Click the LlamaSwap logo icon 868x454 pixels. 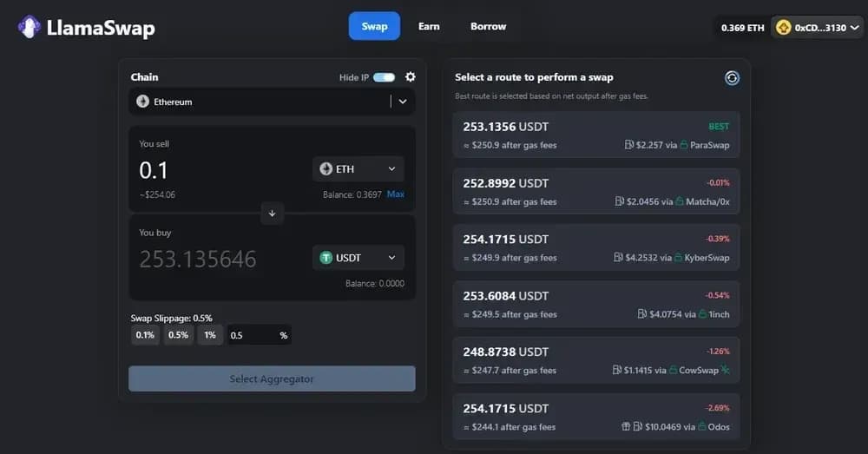coord(30,27)
